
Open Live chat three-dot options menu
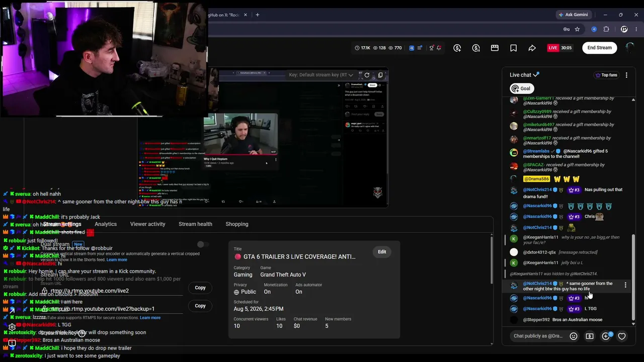(626, 75)
